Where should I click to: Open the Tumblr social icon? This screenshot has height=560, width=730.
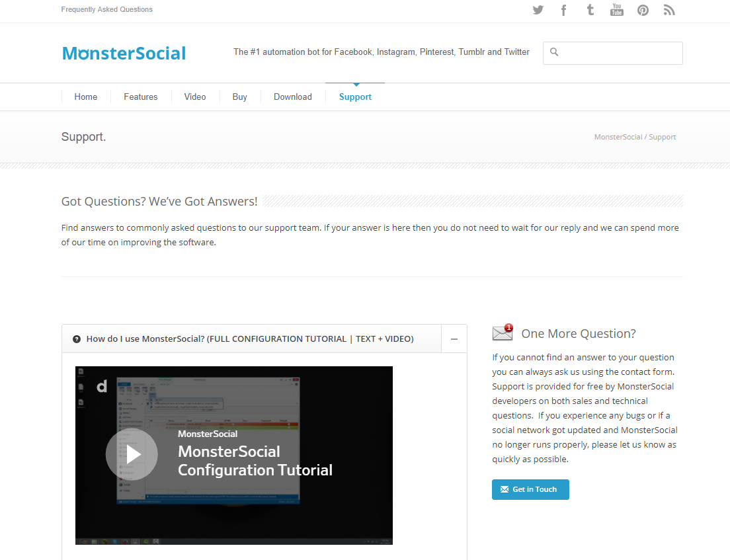coord(590,10)
